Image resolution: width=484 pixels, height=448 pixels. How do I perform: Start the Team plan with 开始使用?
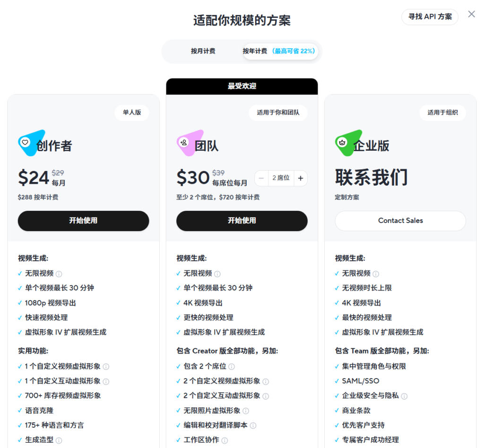tap(242, 221)
